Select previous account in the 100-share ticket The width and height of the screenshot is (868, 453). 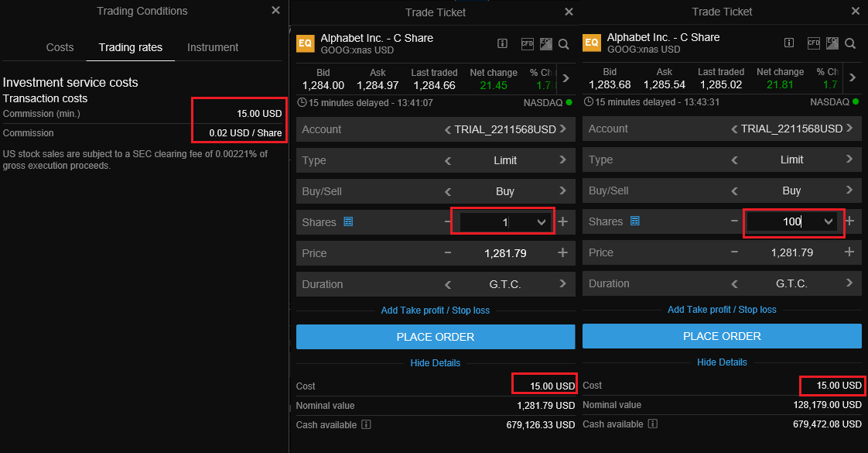tap(735, 129)
